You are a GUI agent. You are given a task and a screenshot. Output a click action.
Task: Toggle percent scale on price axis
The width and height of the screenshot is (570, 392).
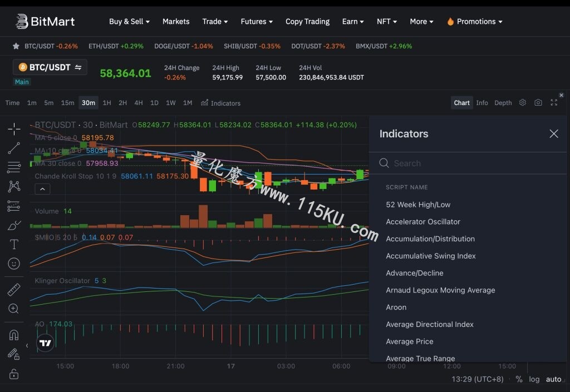(x=519, y=379)
